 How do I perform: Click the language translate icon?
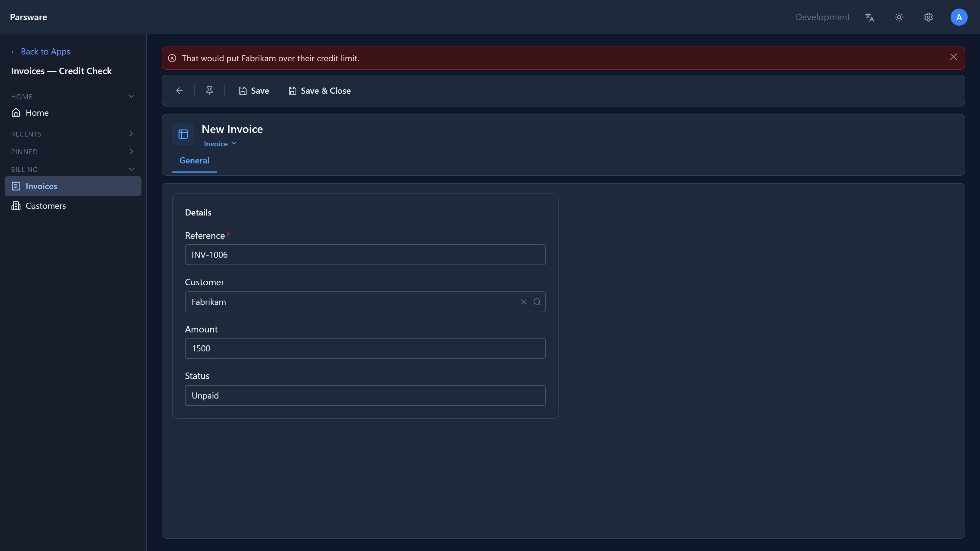pos(870,17)
